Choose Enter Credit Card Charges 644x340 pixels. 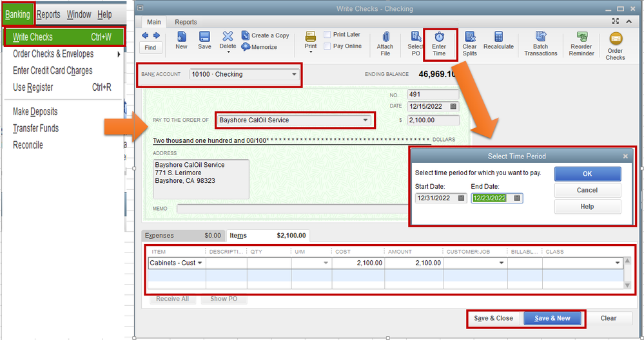pos(53,71)
